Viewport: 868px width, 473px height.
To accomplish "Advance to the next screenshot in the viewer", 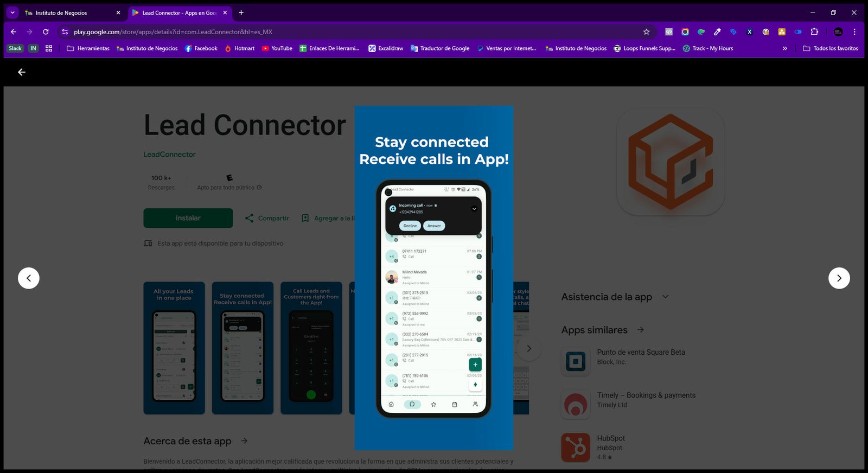I will (839, 278).
